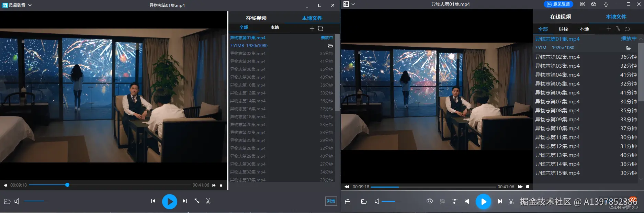Click the right playlist's scroll-up arrow
The image size is (644, 213).
641,39
